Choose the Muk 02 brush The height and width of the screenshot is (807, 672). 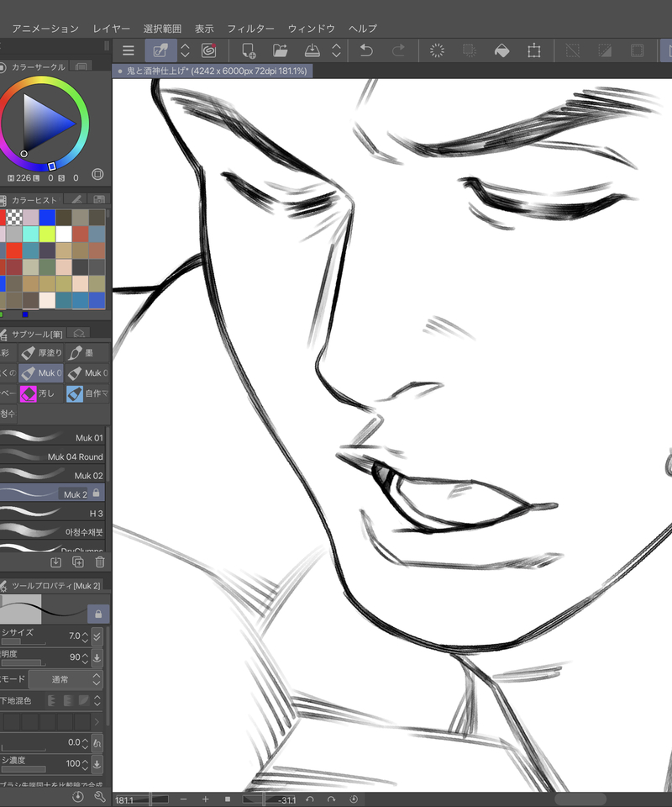52,475
